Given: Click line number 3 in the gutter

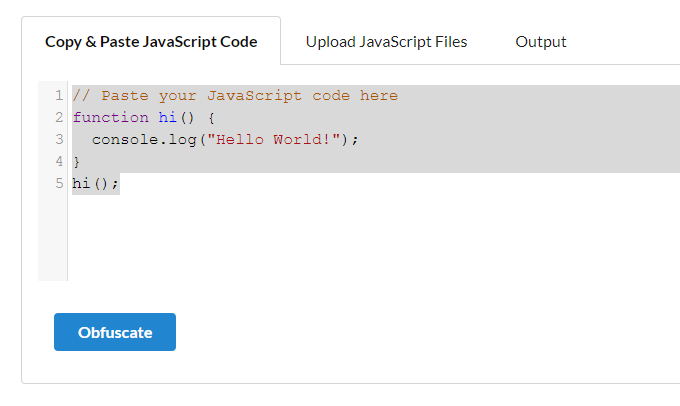Looking at the screenshot, I should click(x=59, y=140).
